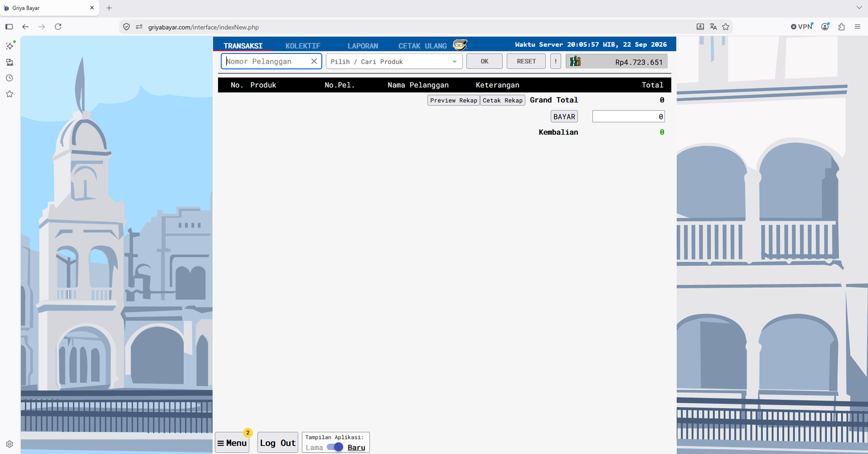Click the RESET button
Screen dimensions: 868x454
click(x=526, y=61)
